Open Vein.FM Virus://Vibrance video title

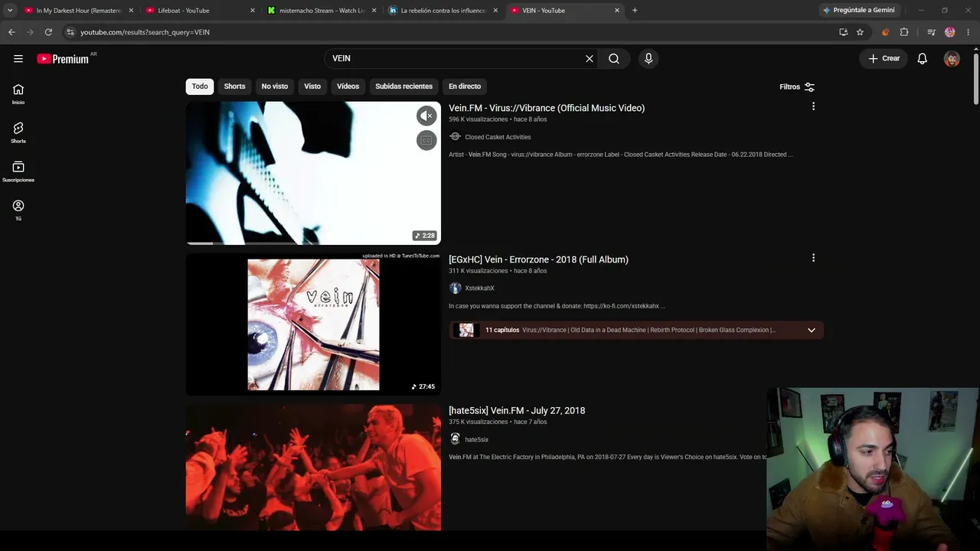point(547,108)
